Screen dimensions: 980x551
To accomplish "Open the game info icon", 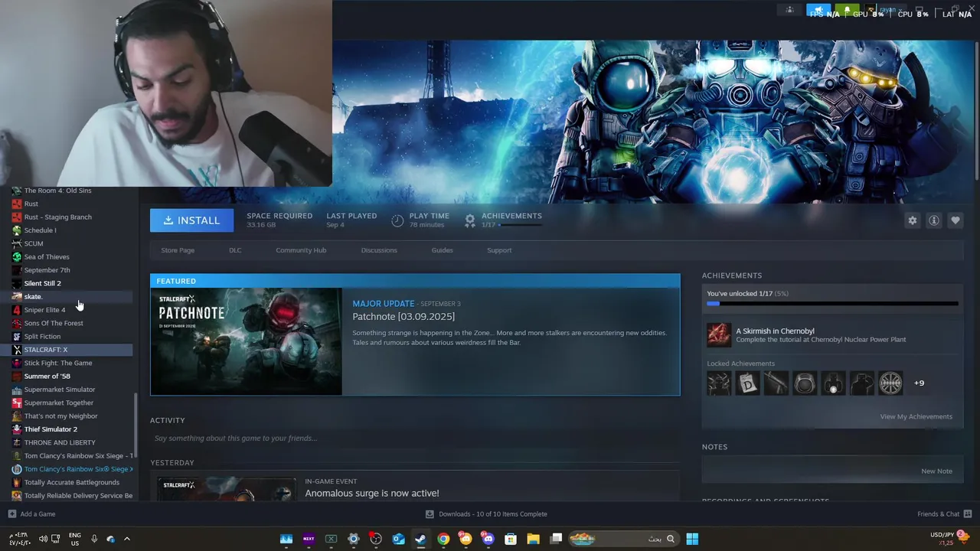I will click(933, 220).
